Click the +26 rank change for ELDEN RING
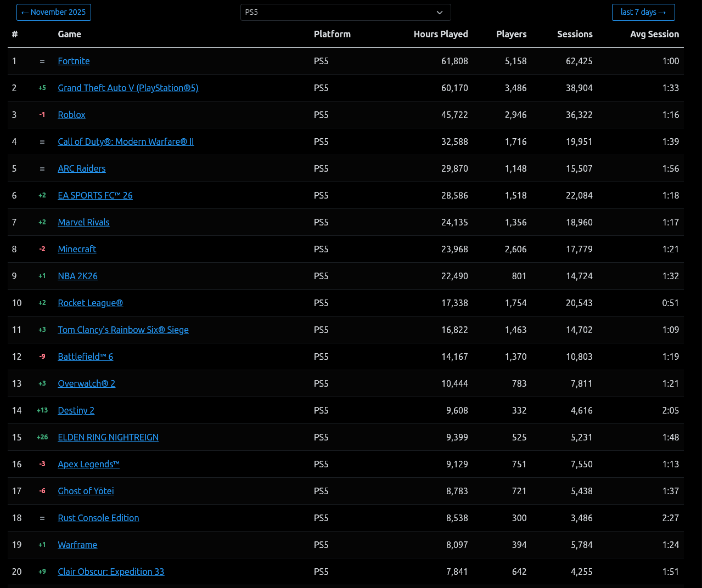Viewport: 702px width, 588px height. click(42, 437)
